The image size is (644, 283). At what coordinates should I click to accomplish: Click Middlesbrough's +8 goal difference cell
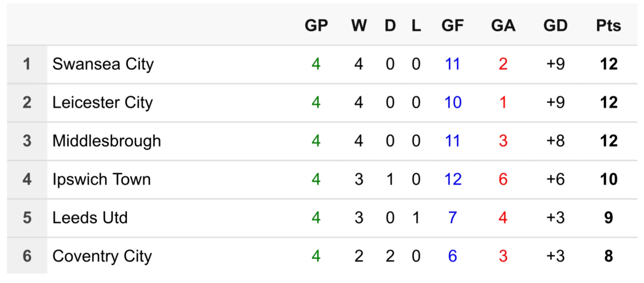pos(555,141)
